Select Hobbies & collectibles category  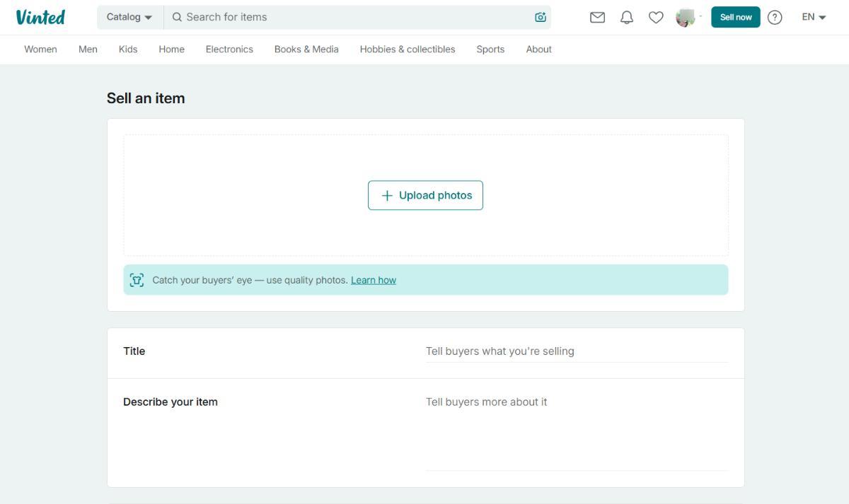click(x=407, y=49)
